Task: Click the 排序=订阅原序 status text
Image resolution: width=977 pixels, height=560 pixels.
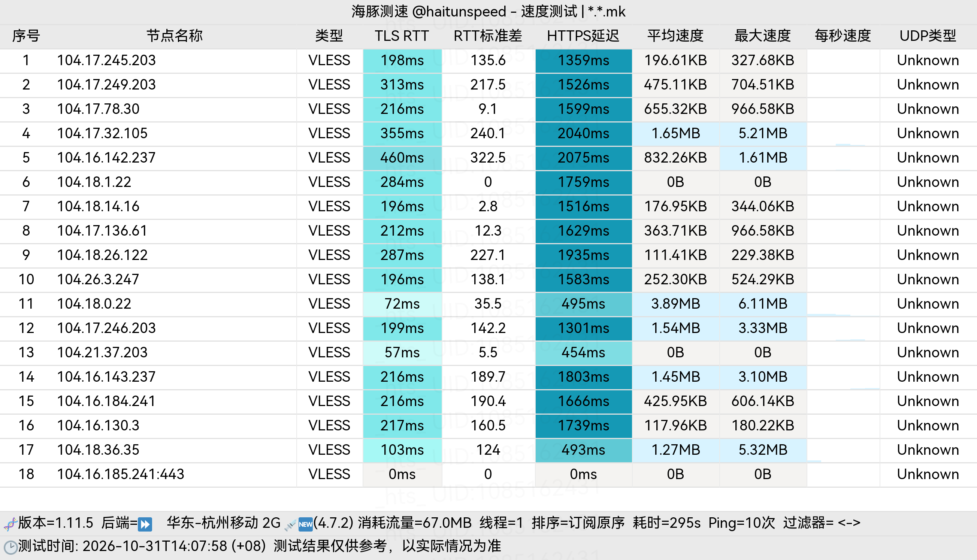Action: pyautogui.click(x=578, y=523)
